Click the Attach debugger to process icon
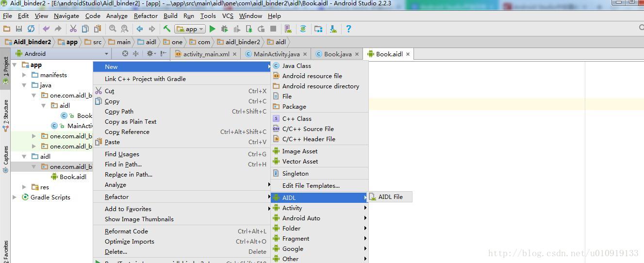The height and width of the screenshot is (263, 644). (x=249, y=29)
